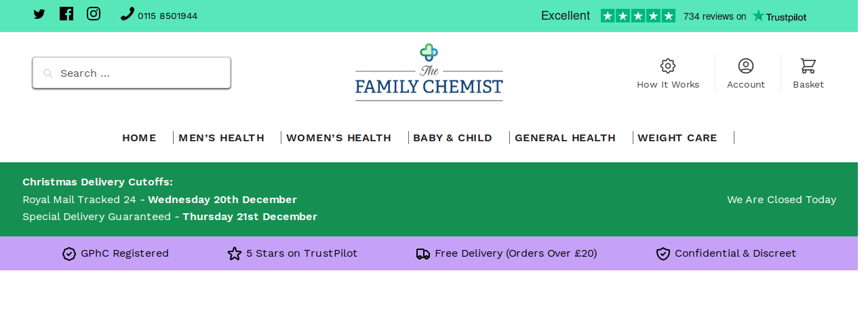Open the Facebook social icon
Image resolution: width=868 pixels, height=326 pixels.
[x=66, y=14]
